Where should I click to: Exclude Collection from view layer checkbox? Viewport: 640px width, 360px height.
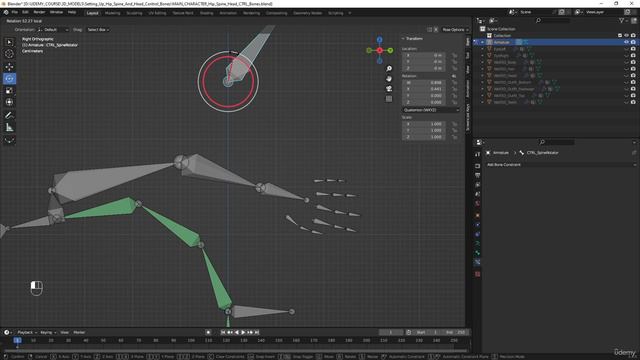(x=620, y=36)
